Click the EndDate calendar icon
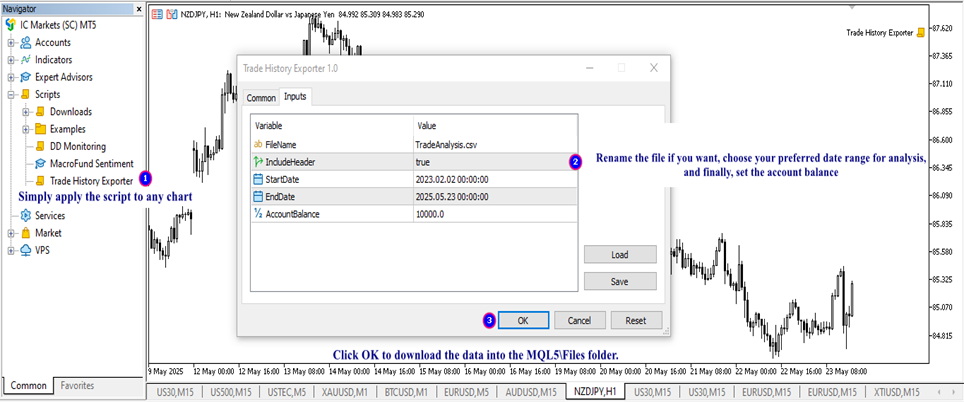This screenshot has width=964, height=402. [258, 197]
